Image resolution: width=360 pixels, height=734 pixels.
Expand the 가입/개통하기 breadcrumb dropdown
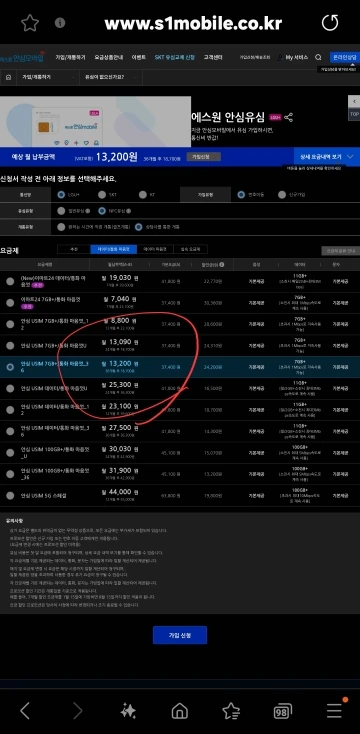[47, 77]
